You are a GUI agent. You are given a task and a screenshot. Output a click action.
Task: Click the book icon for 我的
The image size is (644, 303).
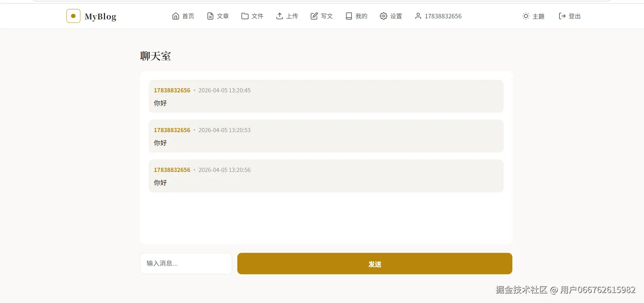349,16
